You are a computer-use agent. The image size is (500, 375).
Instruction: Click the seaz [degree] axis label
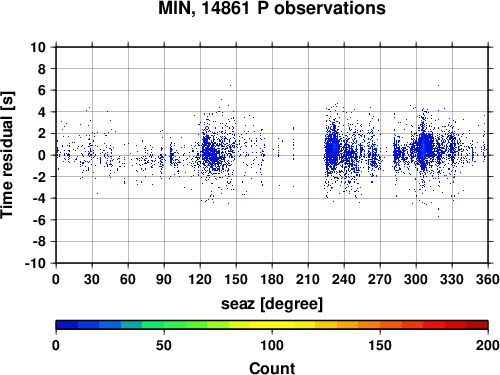pyautogui.click(x=272, y=304)
